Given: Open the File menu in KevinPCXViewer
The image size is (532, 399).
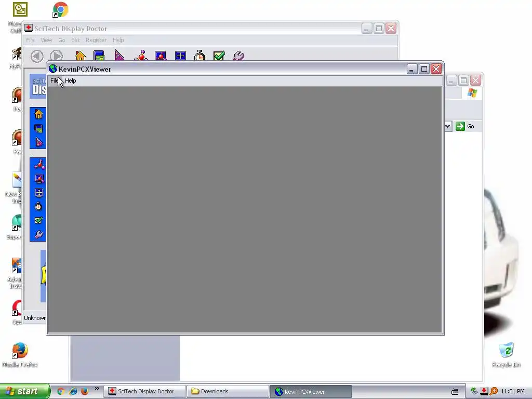Looking at the screenshot, I should click(54, 81).
